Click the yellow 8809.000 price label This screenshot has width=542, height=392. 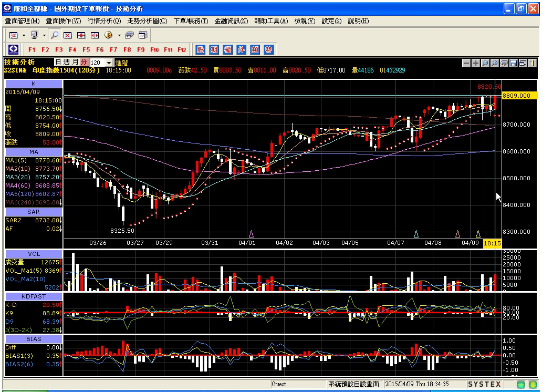(x=519, y=96)
